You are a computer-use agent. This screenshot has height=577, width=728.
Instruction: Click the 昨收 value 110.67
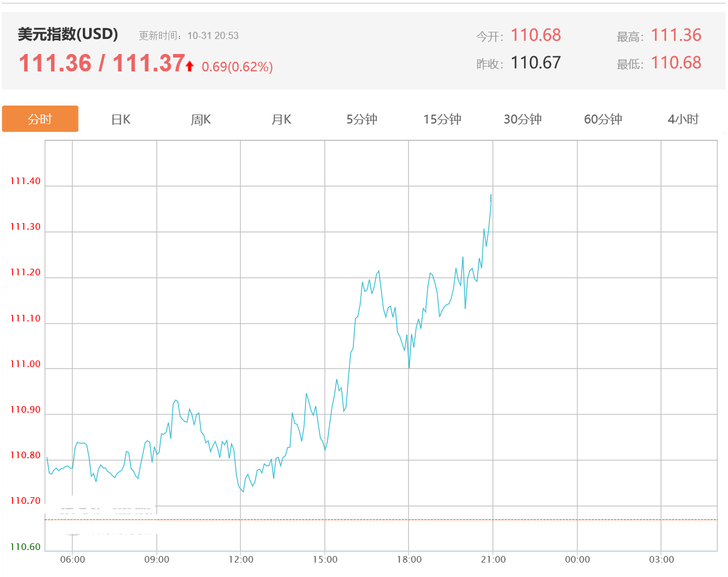pos(536,63)
